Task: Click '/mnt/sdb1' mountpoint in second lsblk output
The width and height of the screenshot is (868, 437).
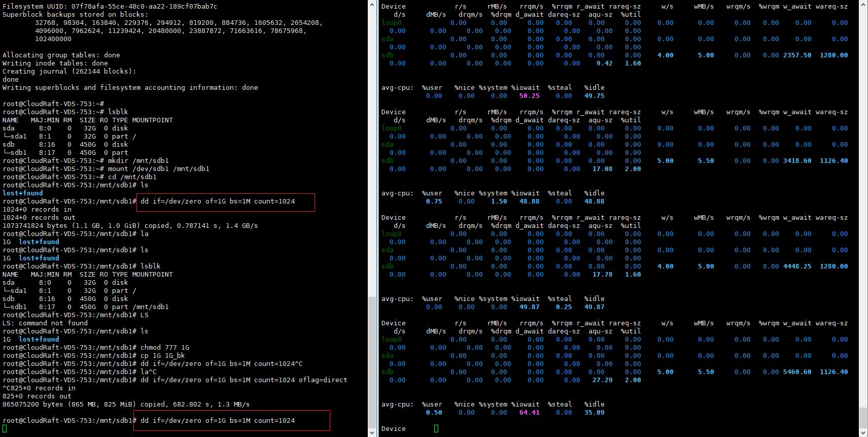Action: (151, 307)
